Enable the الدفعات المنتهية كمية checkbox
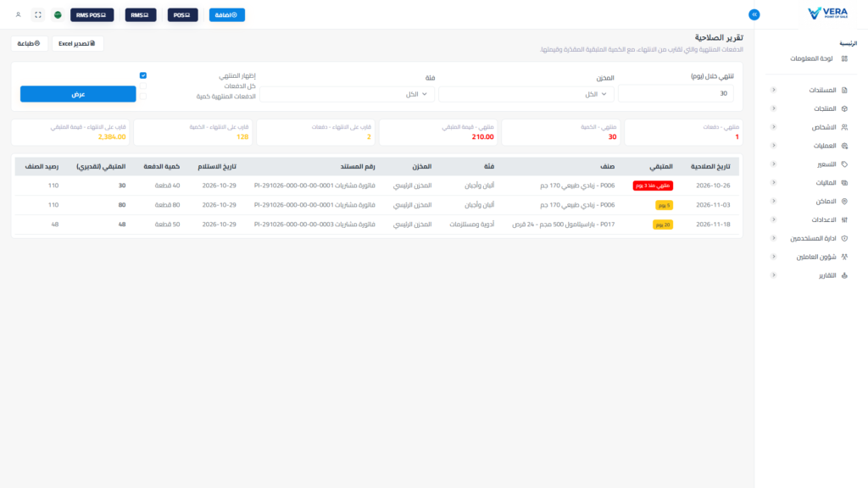 142,97
